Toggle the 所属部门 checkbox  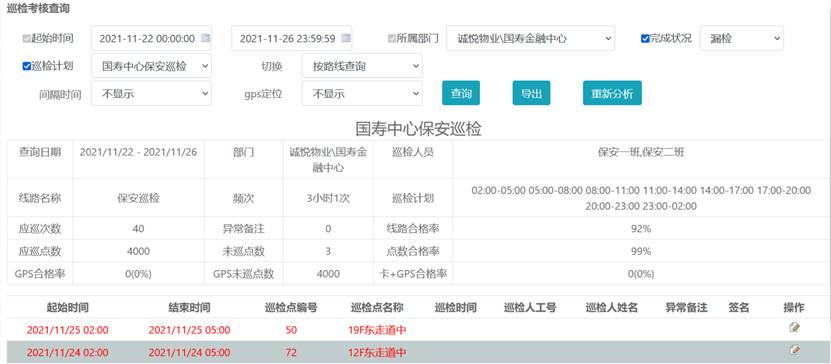pyautogui.click(x=392, y=39)
